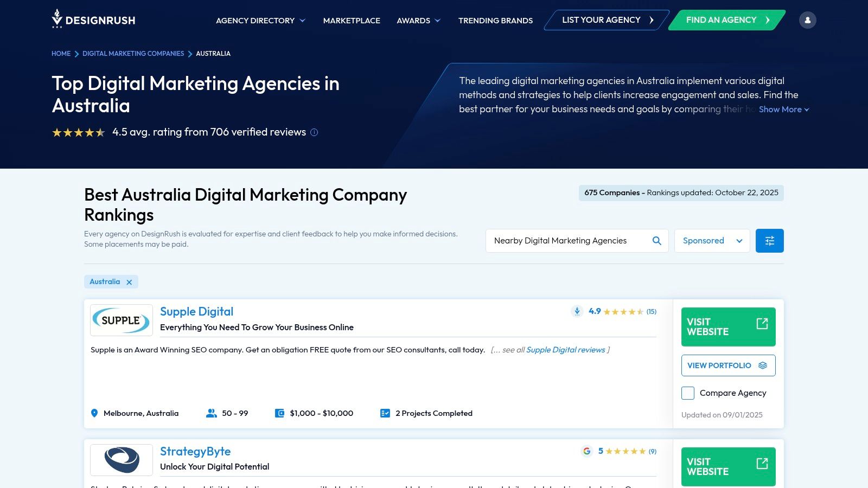Click the Australia breadcrumb
This screenshot has width=868, height=488.
click(213, 54)
